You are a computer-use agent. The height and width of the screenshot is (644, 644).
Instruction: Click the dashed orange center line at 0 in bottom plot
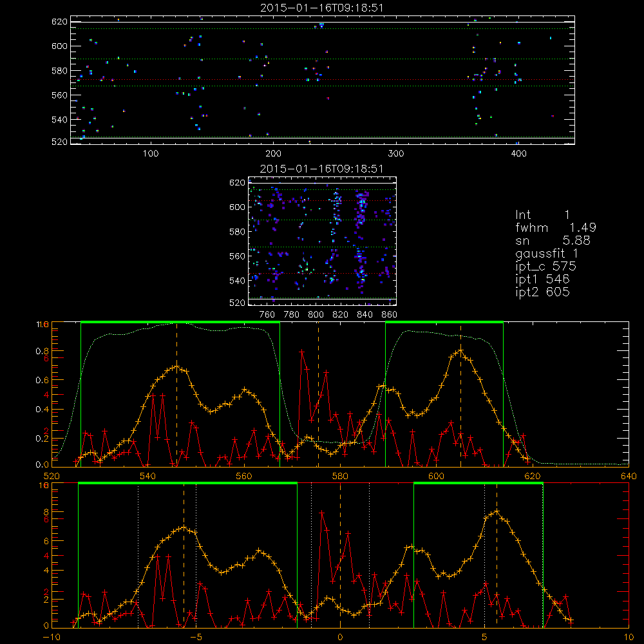pyautogui.click(x=341, y=556)
